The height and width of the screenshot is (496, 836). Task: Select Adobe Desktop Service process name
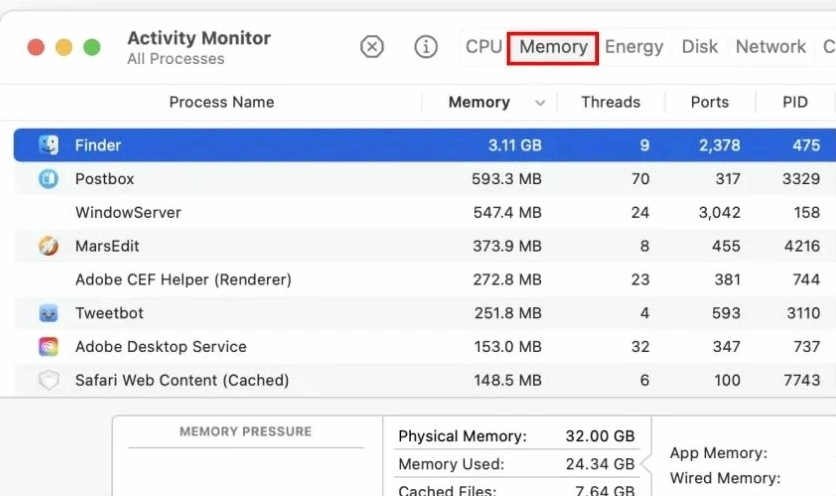[x=160, y=347]
